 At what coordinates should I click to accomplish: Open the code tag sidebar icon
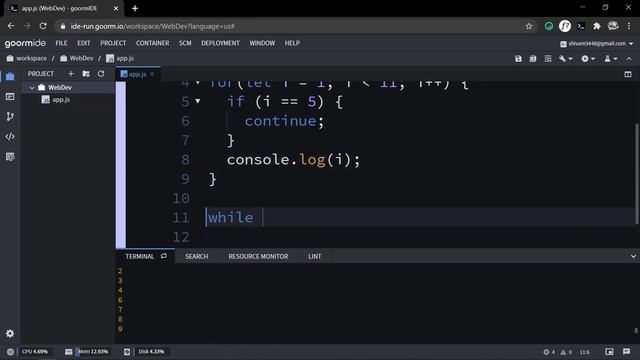10,136
